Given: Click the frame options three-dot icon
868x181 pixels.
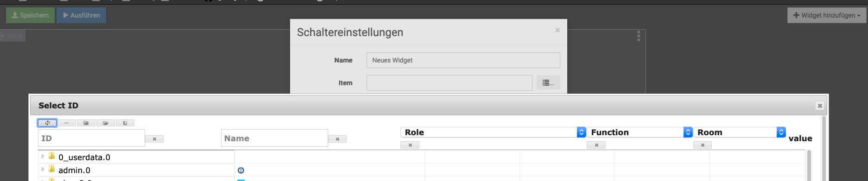Looking at the screenshot, I should coord(639,36).
